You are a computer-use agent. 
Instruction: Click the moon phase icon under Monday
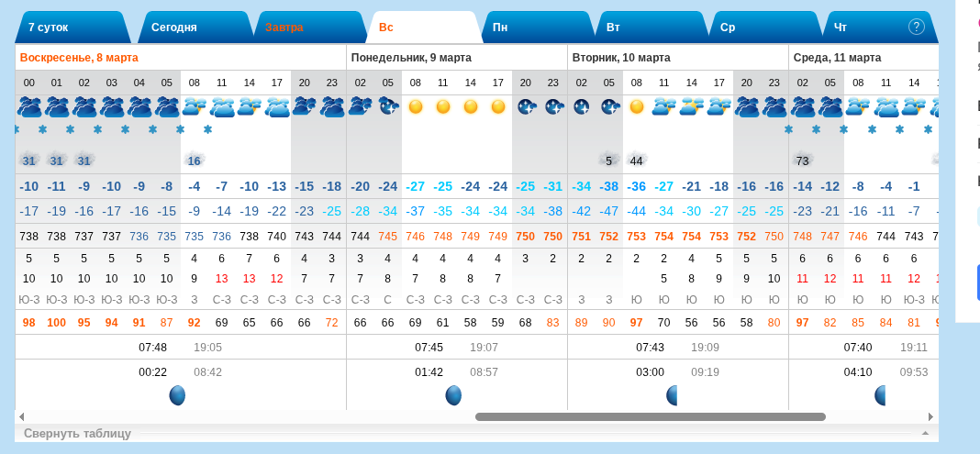453,395
